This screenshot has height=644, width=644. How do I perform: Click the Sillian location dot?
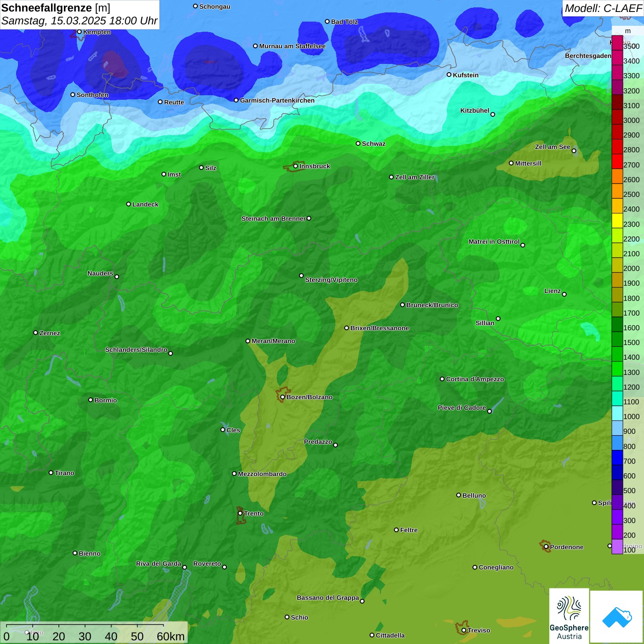pos(498,318)
